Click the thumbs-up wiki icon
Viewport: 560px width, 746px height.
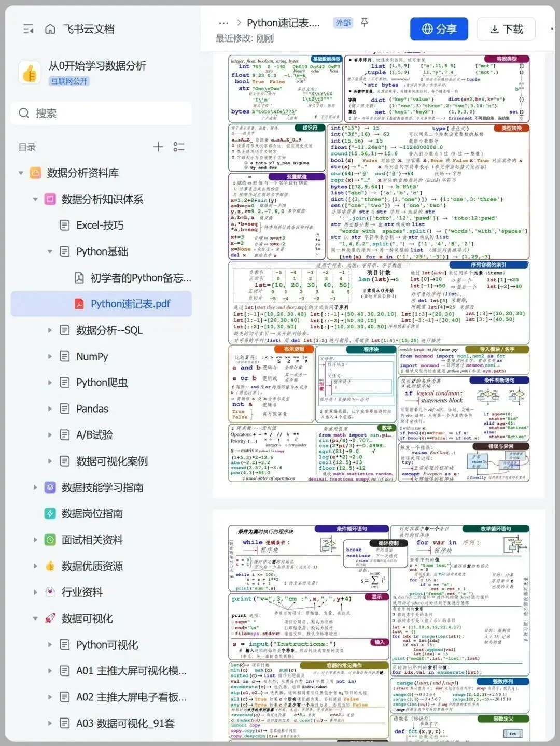click(30, 73)
